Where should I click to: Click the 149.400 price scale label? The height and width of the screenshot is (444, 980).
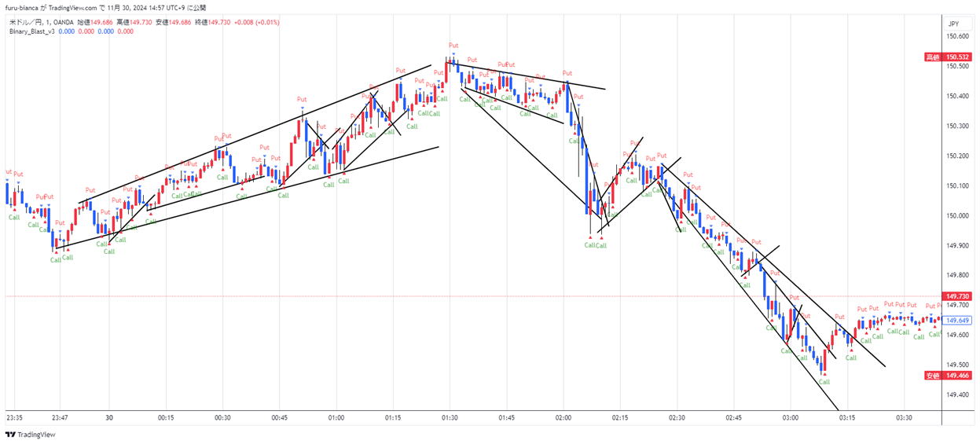956,394
